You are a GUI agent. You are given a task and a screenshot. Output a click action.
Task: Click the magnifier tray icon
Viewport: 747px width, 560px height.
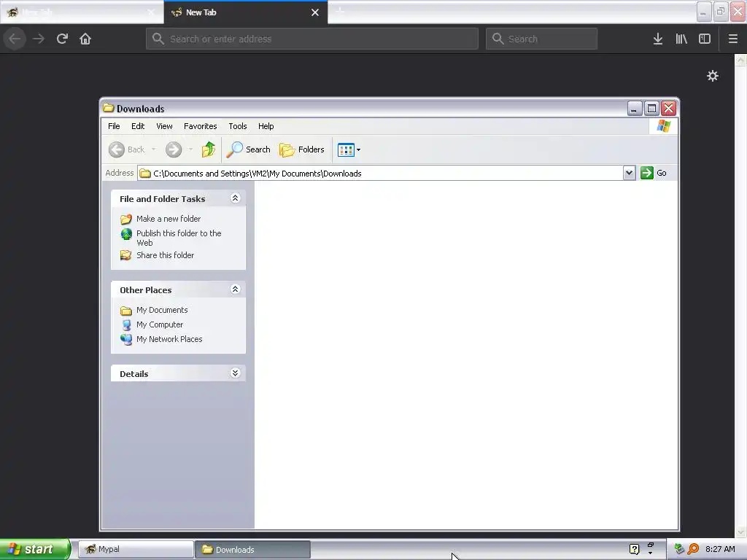pos(693,549)
